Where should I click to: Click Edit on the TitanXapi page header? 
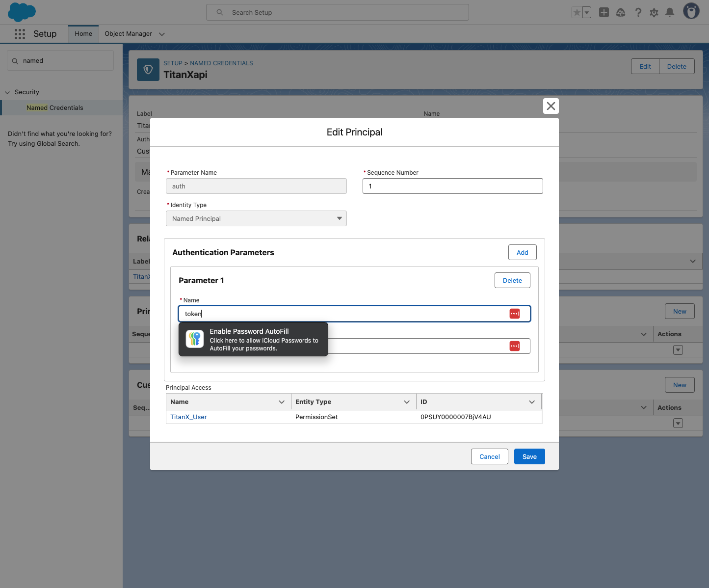click(645, 67)
